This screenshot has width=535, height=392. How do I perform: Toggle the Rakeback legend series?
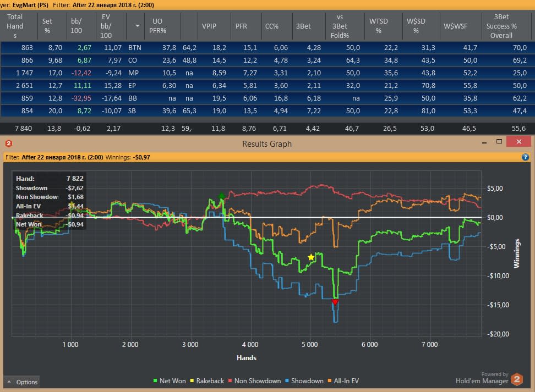(207, 381)
